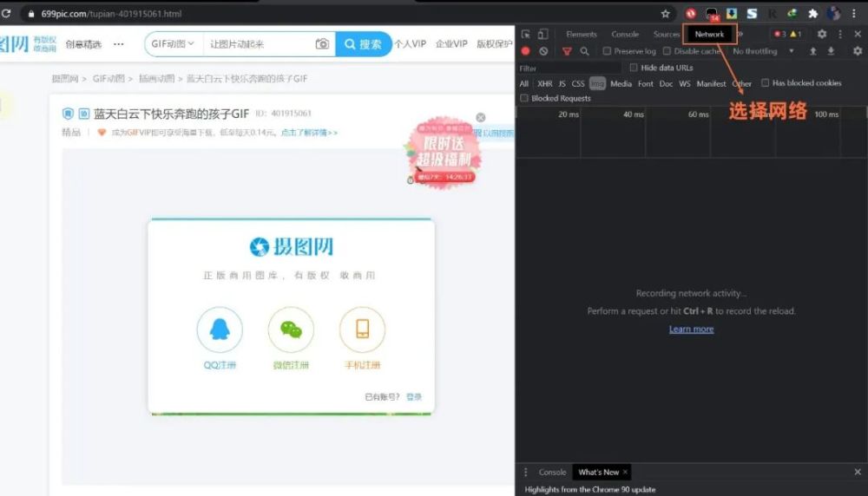The width and height of the screenshot is (868, 496).
Task: Click the site search text box
Action: [258, 43]
